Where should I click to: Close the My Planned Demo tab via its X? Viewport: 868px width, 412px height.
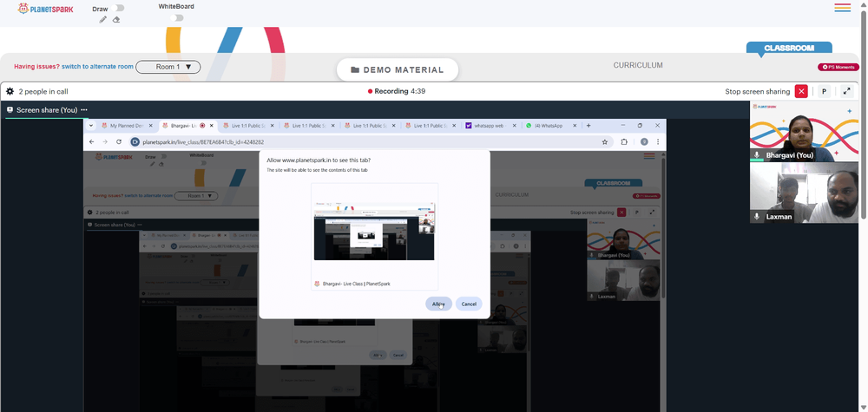[x=151, y=126]
